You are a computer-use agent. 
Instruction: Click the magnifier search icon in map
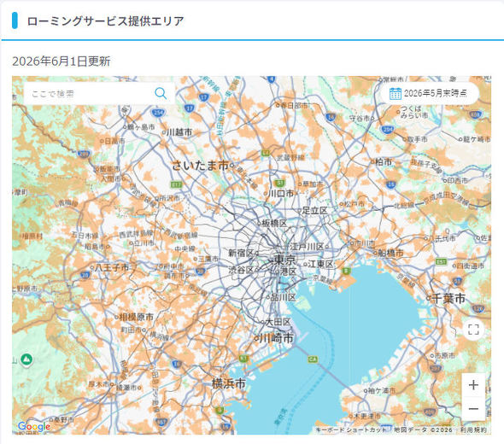[x=161, y=93]
